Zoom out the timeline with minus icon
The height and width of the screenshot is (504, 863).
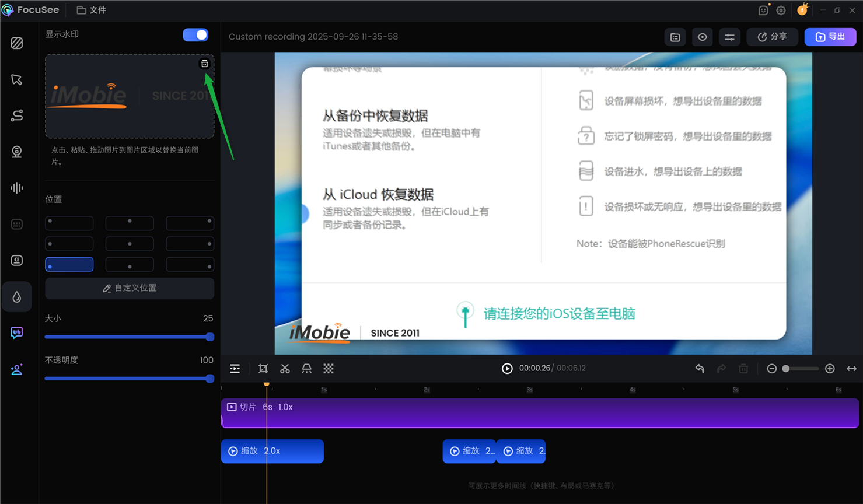[771, 369]
